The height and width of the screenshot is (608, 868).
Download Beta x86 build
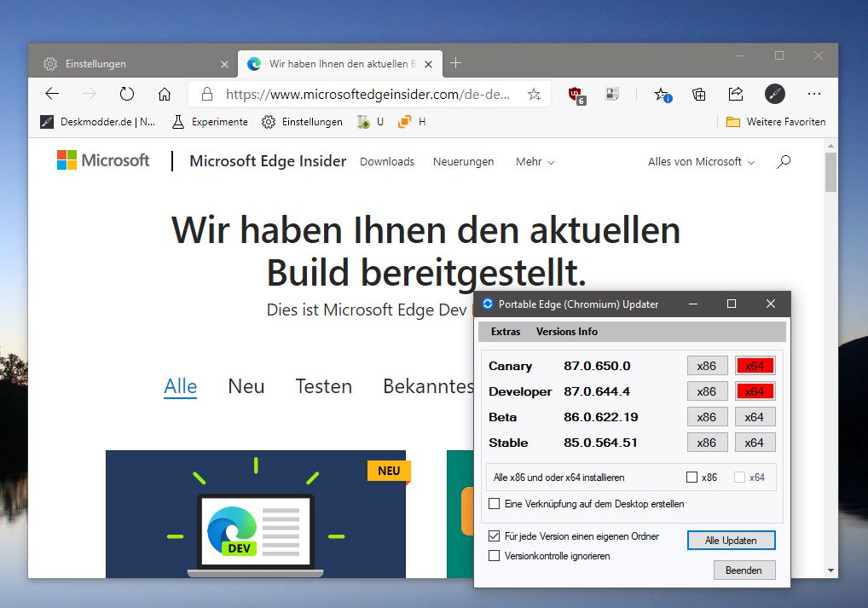coord(707,417)
